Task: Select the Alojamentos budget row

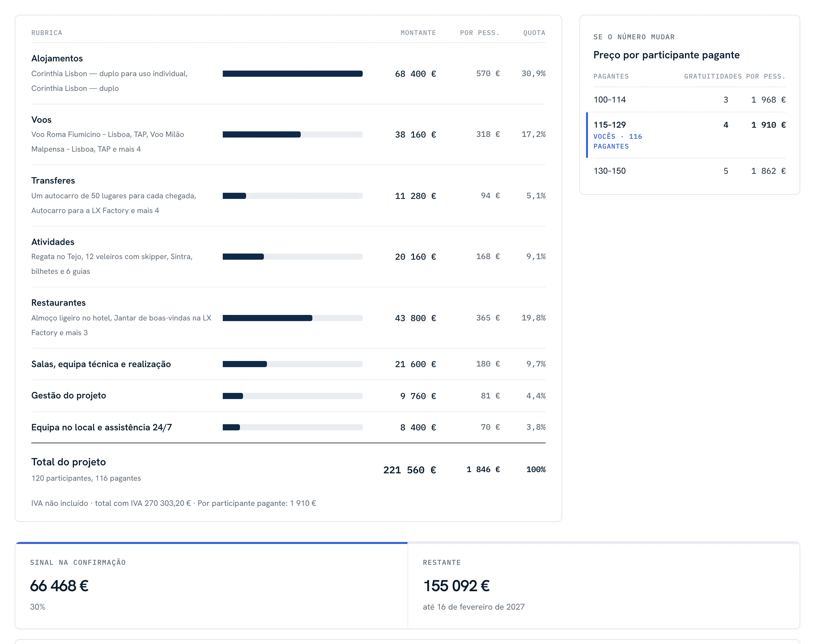Action: pos(288,74)
